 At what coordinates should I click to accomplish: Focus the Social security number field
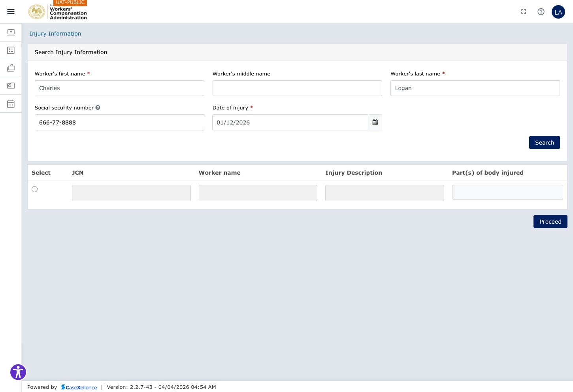(x=119, y=122)
